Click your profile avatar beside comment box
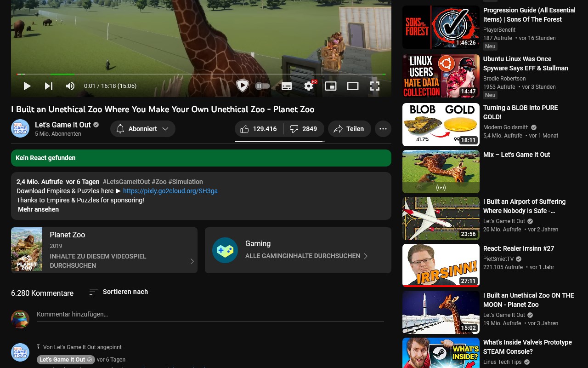The image size is (588, 368). click(x=20, y=319)
